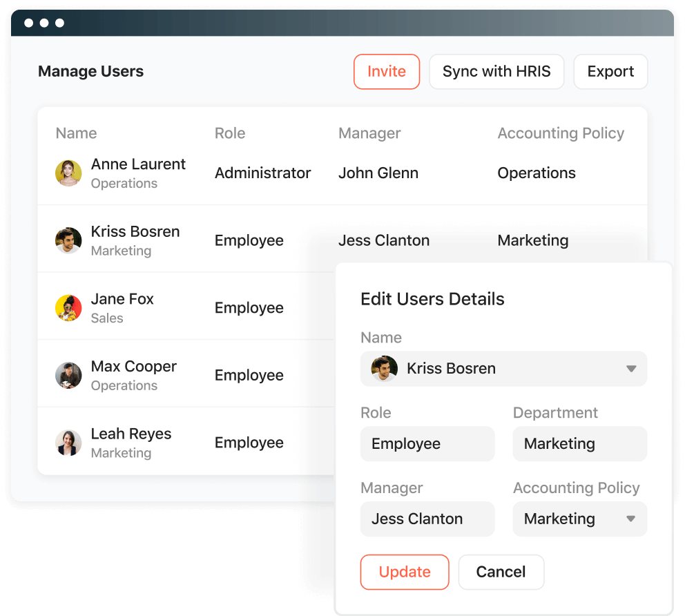Viewport: 685px width, 616px height.
Task: Click Kriss Bosren's avatar in the edit panel
Action: click(385, 368)
